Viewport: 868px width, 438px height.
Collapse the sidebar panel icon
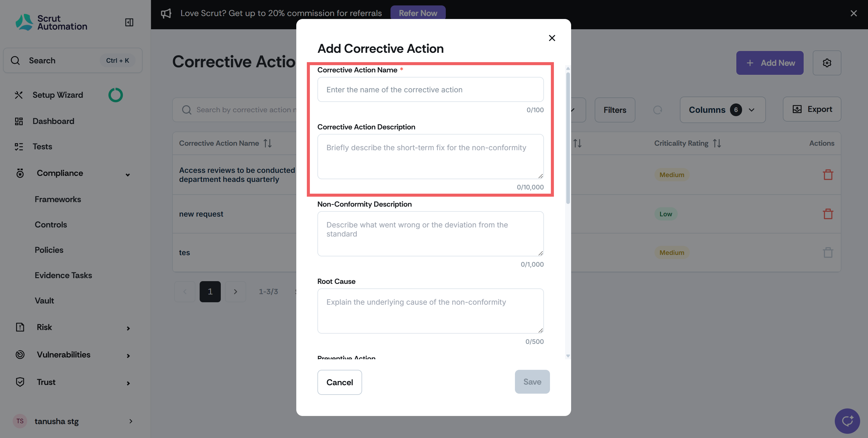coord(129,22)
